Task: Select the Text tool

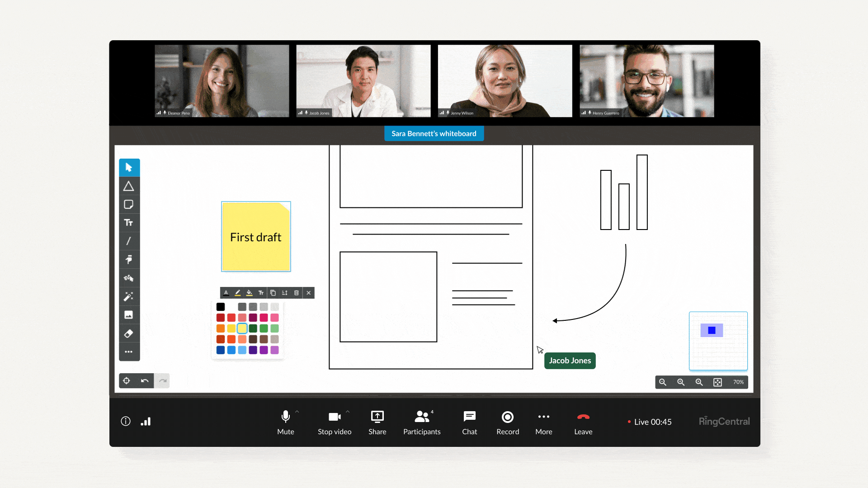Action: 129,223
